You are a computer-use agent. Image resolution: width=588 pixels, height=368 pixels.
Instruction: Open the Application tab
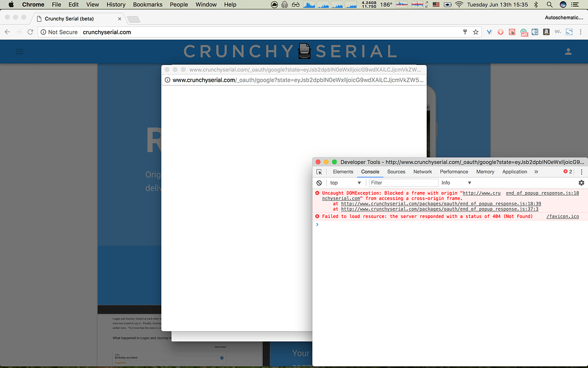(514, 171)
